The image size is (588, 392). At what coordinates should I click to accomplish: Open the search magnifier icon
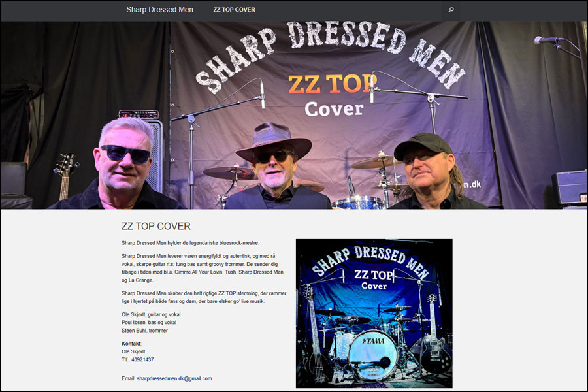point(451,10)
